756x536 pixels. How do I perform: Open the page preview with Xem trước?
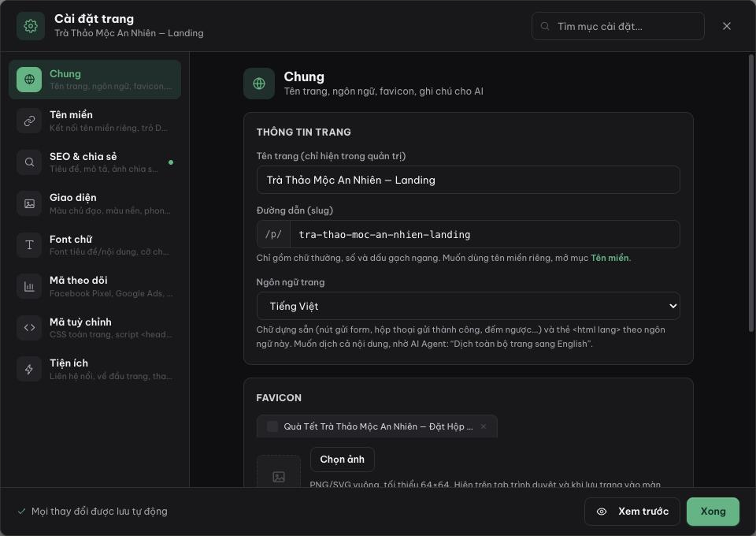[x=632, y=512]
